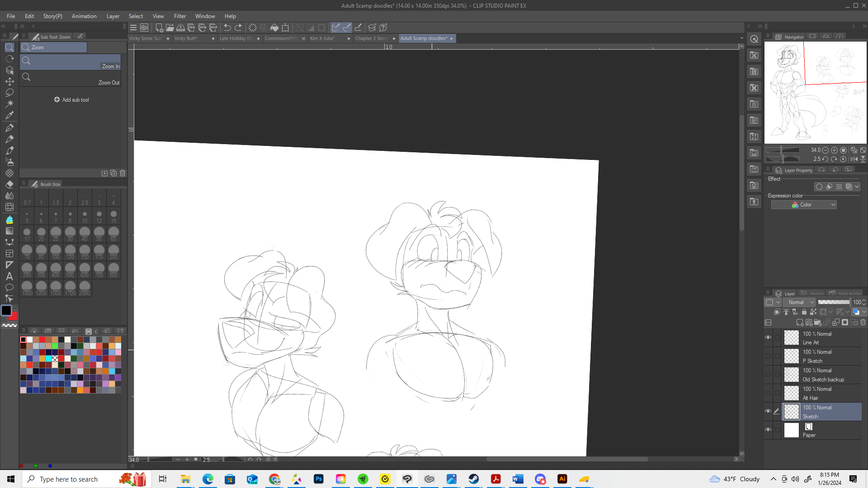The image size is (868, 488).
Task: Expand the document tabs overflow arrow
Action: point(741,38)
